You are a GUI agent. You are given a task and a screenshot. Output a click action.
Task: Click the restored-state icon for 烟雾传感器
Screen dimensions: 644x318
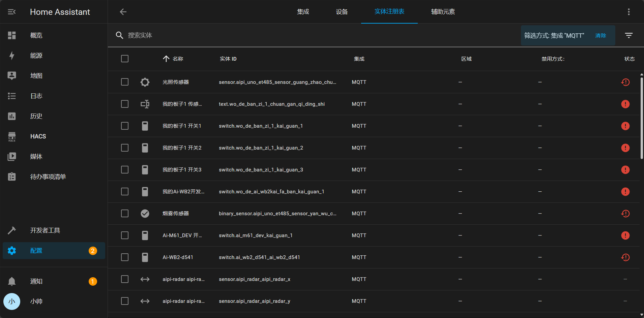point(625,214)
